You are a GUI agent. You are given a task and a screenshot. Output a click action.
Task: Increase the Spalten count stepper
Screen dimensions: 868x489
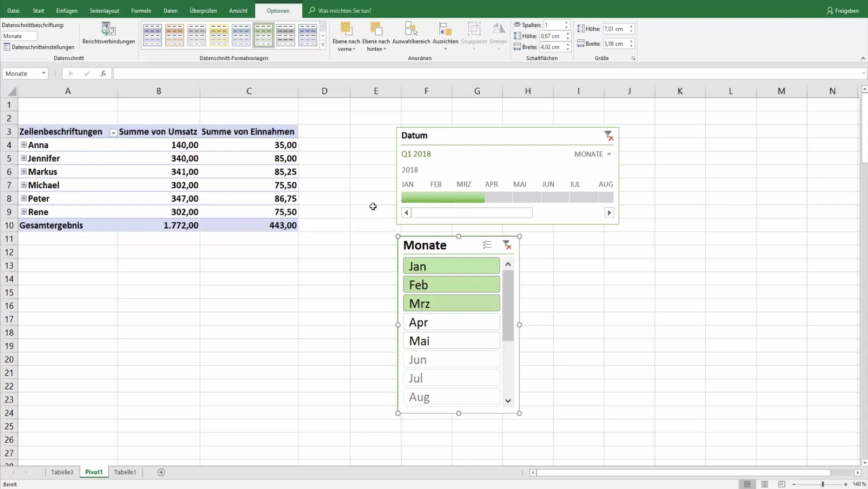(x=566, y=23)
